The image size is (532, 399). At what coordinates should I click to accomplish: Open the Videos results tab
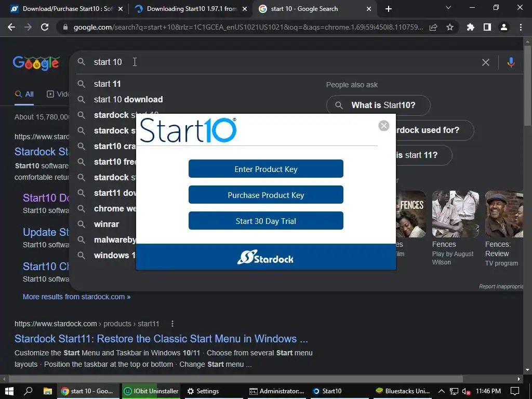click(x=58, y=95)
